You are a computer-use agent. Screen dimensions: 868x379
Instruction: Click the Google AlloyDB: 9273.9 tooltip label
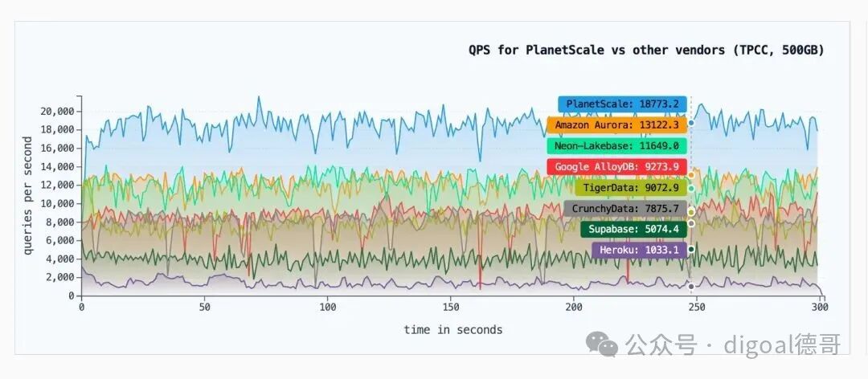tap(616, 166)
